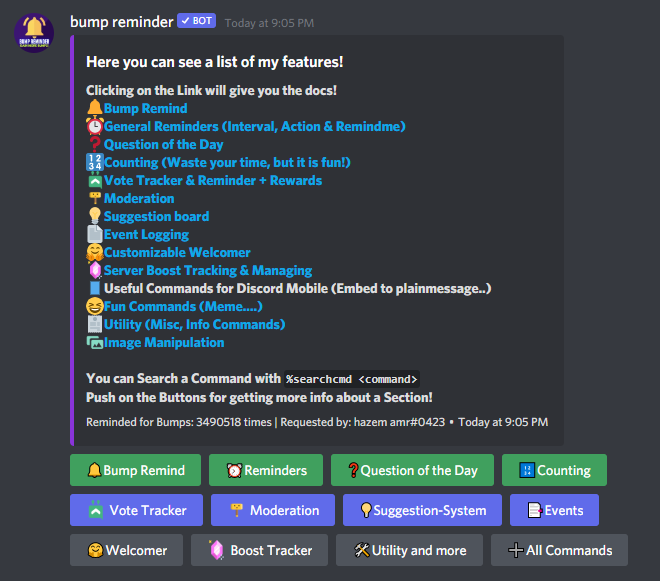Open the Vote Tracker & Reminder + Rewards link
The width and height of the screenshot is (660, 581).
coord(212,180)
